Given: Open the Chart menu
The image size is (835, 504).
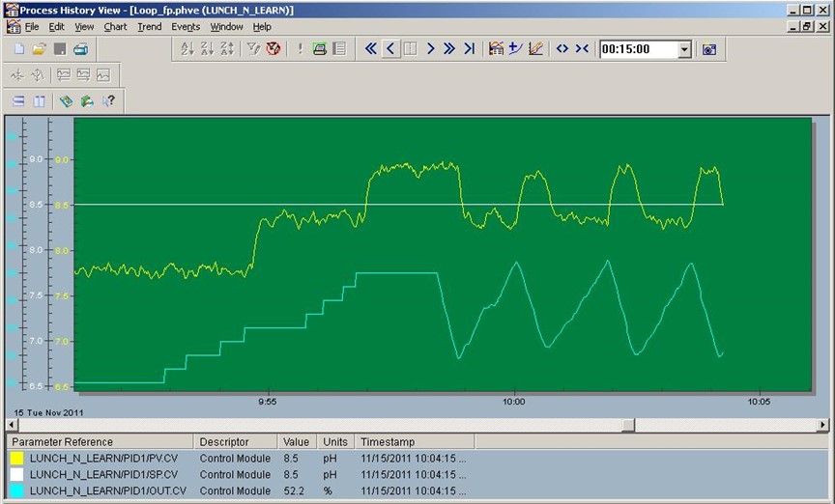Looking at the screenshot, I should pos(115,27).
